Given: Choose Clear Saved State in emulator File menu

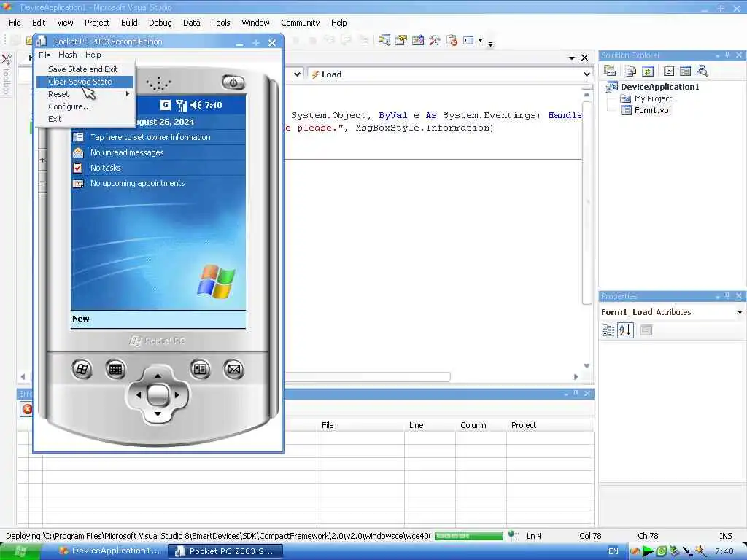Looking at the screenshot, I should tap(85, 82).
